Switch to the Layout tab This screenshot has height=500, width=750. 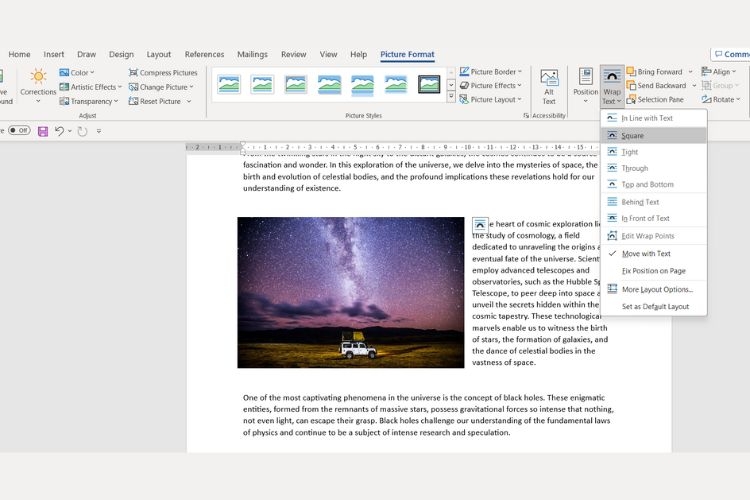[158, 55]
